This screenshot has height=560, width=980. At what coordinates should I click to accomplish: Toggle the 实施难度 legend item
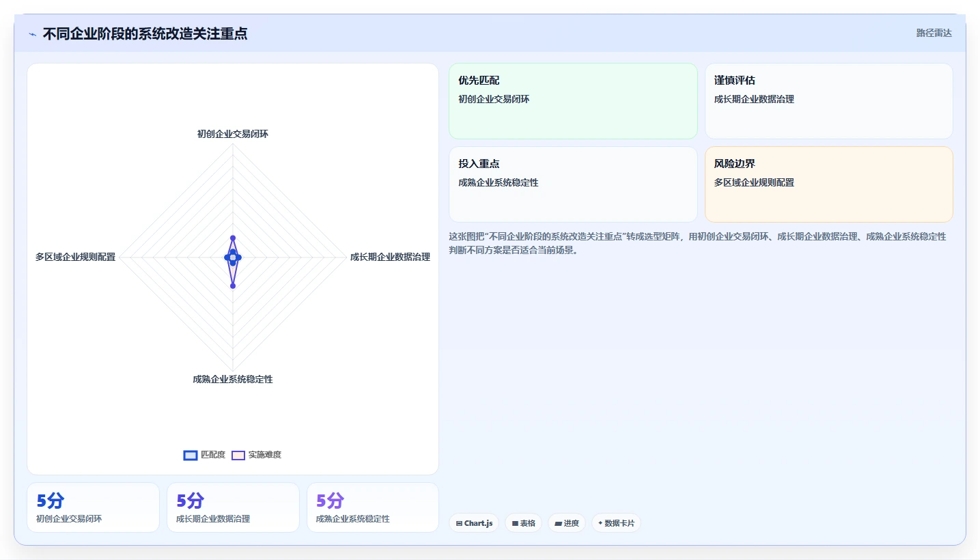(256, 455)
